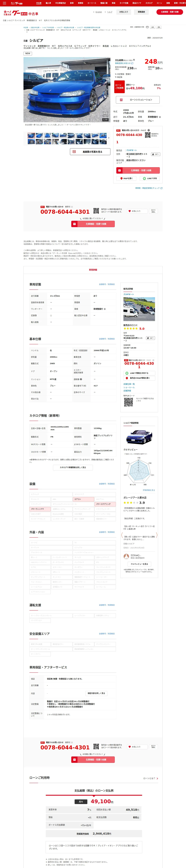Click the 物件QRコード image
This screenshot has width=186, height=868.
pos(128,402)
